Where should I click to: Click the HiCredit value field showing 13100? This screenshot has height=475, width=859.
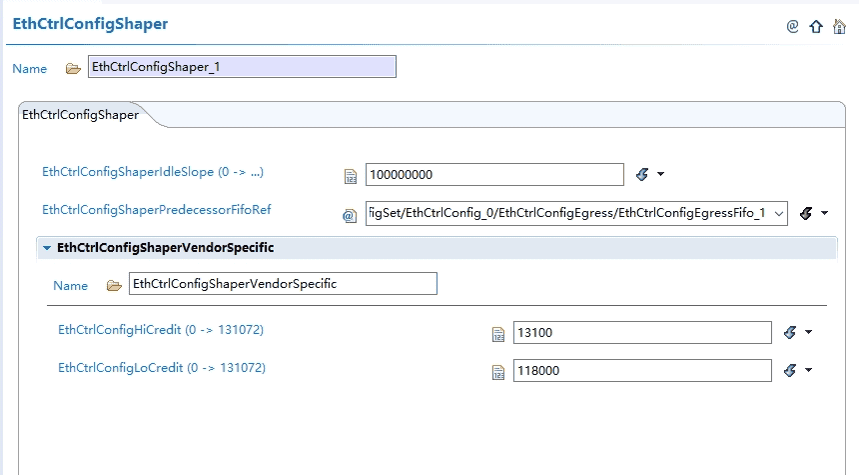tap(641, 333)
